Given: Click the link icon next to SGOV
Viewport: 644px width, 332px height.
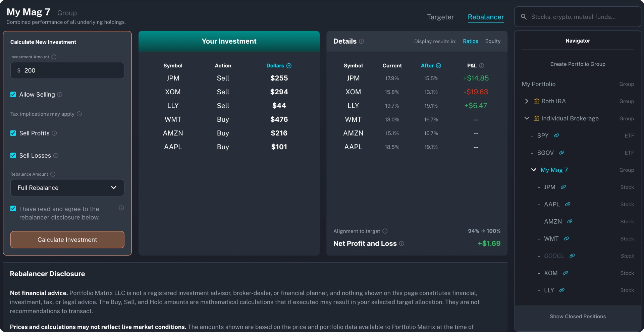Looking at the screenshot, I should click(562, 153).
